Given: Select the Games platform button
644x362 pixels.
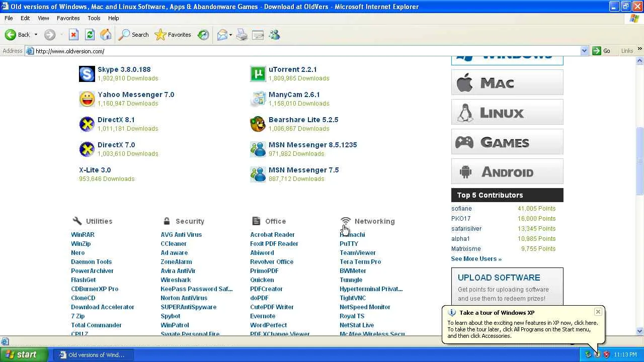Looking at the screenshot, I should [507, 142].
